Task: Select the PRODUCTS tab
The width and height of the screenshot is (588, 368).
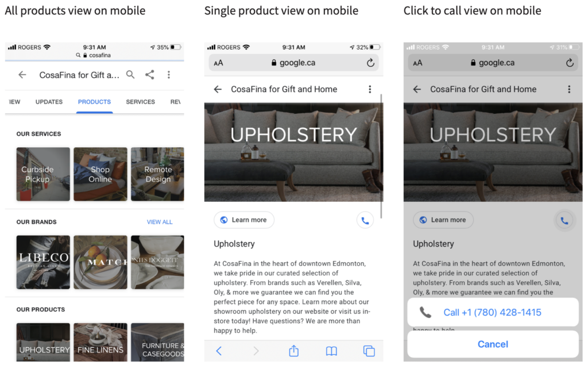Action: (x=94, y=102)
